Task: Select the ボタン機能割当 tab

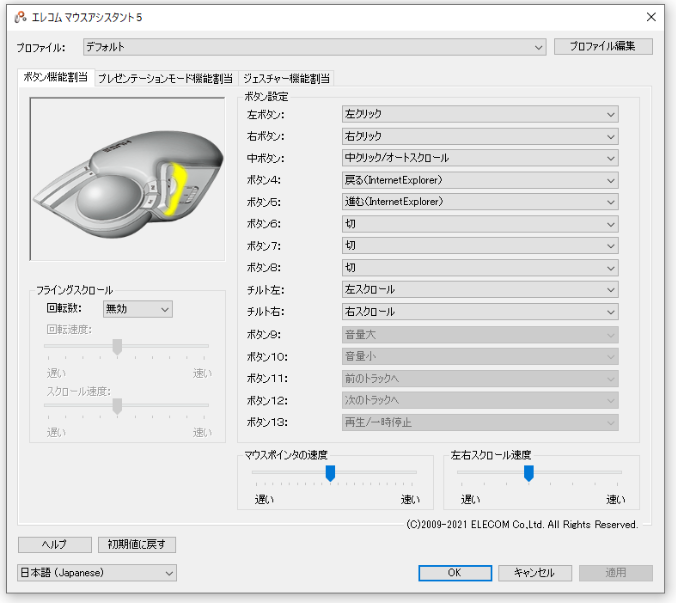Action: click(x=56, y=77)
